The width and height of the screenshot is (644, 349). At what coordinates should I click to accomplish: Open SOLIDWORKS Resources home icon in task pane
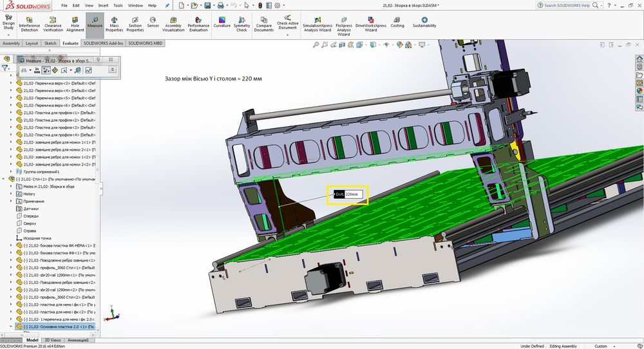tap(639, 59)
